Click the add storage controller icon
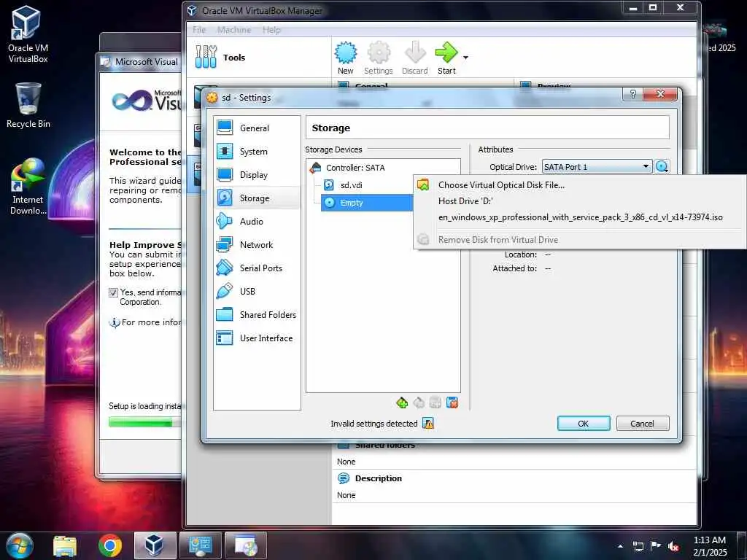This screenshot has height=560, width=747. [x=402, y=402]
